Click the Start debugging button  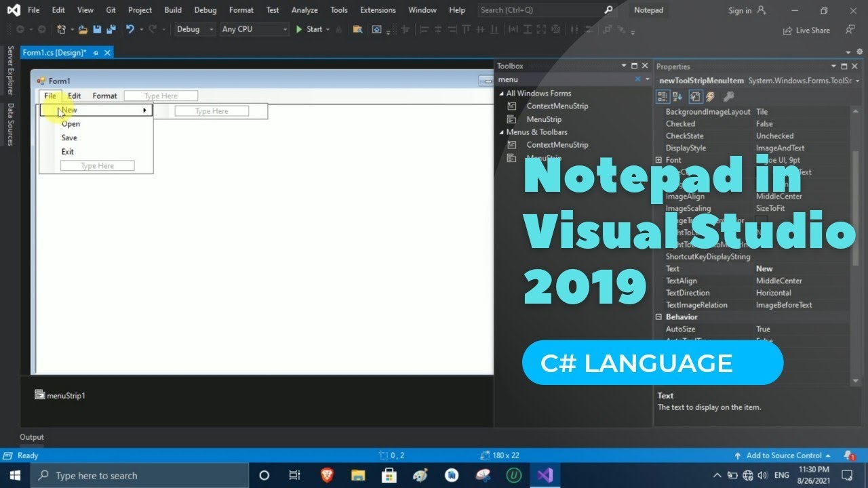tap(309, 29)
